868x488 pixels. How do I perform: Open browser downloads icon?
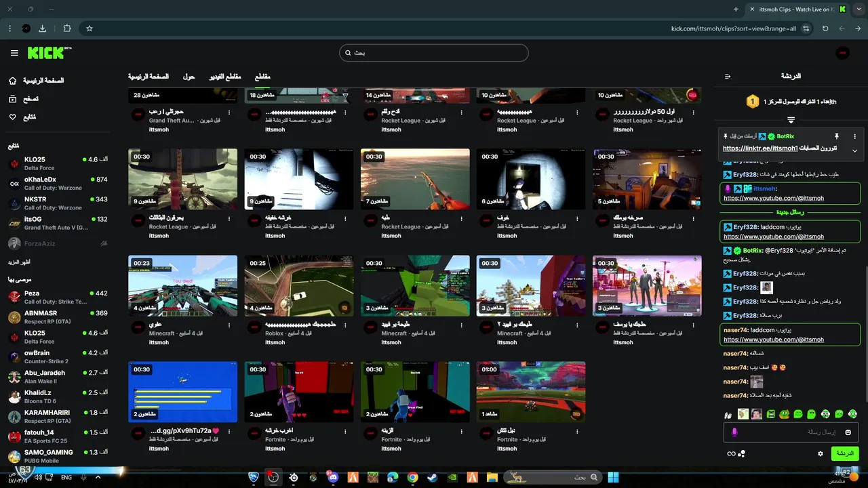43,28
